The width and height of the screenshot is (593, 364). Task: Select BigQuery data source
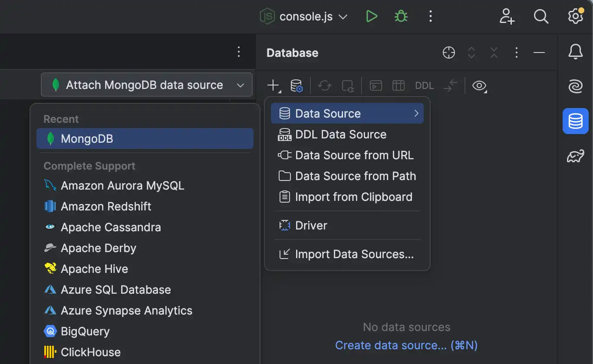click(145, 331)
